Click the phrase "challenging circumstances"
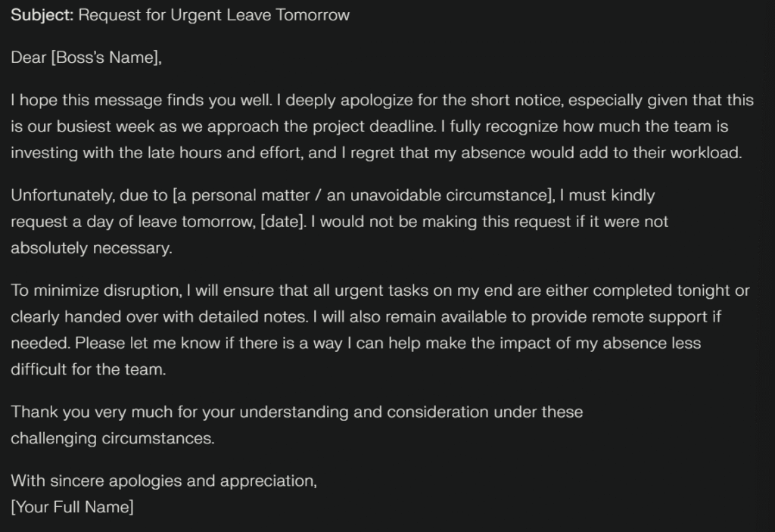The width and height of the screenshot is (775, 532). pyautogui.click(x=112, y=437)
